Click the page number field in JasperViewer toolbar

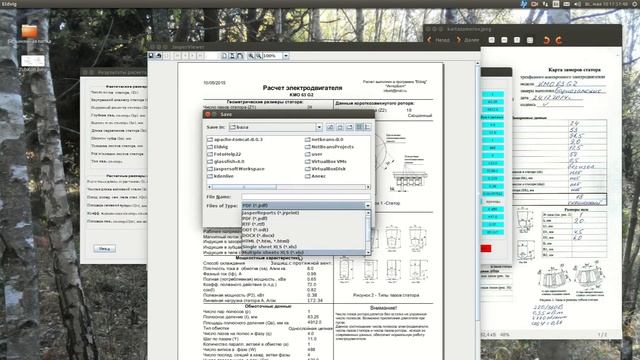212,56
